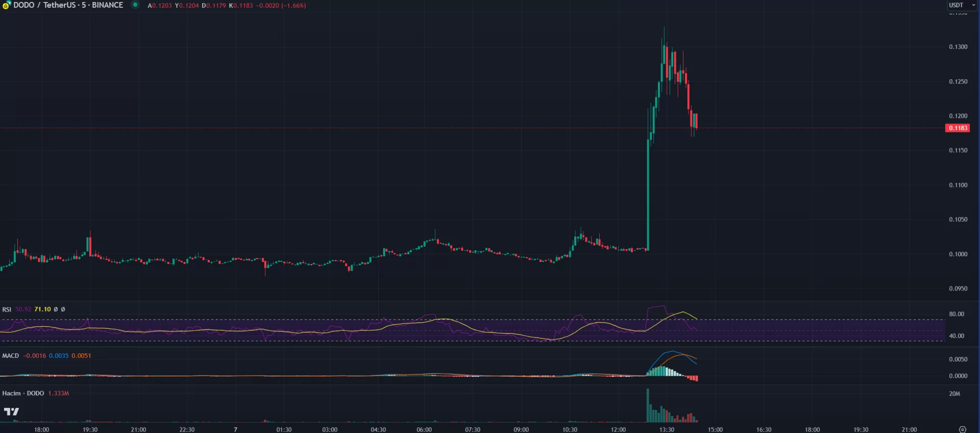Click the -0.0020 (-1.66%) price change value
Image resolution: width=980 pixels, height=433 pixels.
(x=281, y=6)
